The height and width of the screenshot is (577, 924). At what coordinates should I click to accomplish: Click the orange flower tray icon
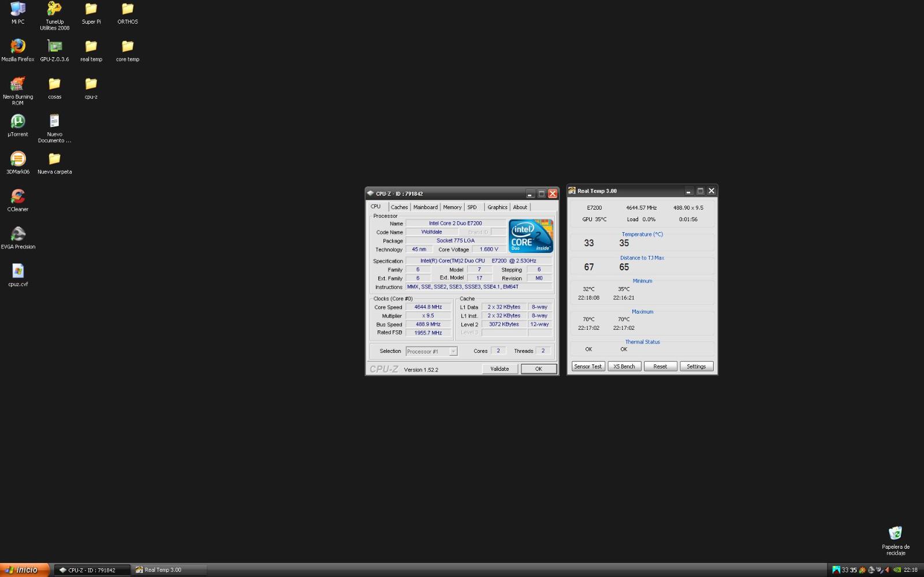863,569
